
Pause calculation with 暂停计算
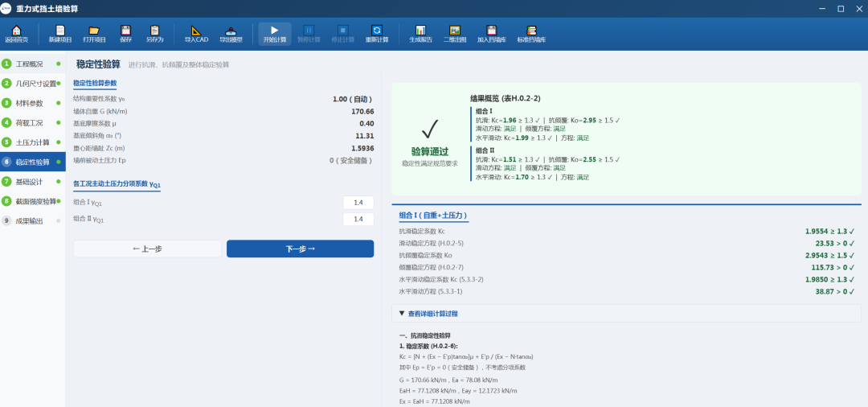point(309,35)
